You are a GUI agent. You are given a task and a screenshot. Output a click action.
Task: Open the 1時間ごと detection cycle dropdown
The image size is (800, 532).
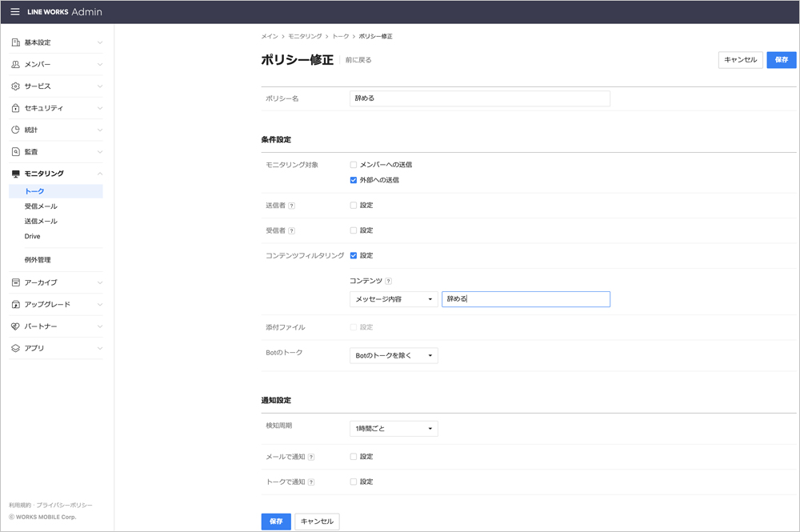pyautogui.click(x=394, y=429)
